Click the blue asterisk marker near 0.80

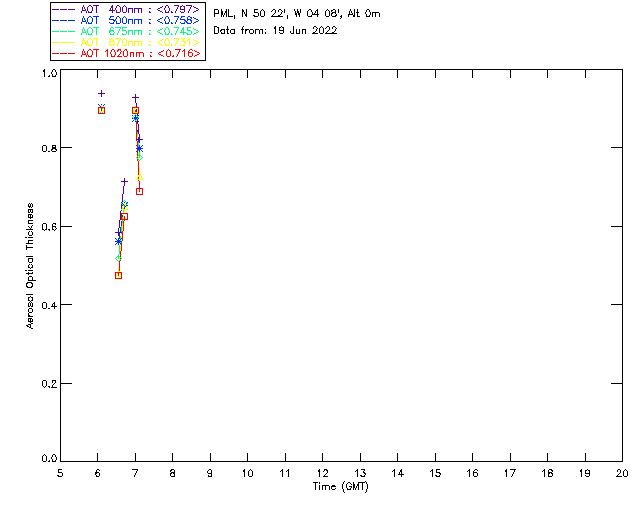click(139, 149)
